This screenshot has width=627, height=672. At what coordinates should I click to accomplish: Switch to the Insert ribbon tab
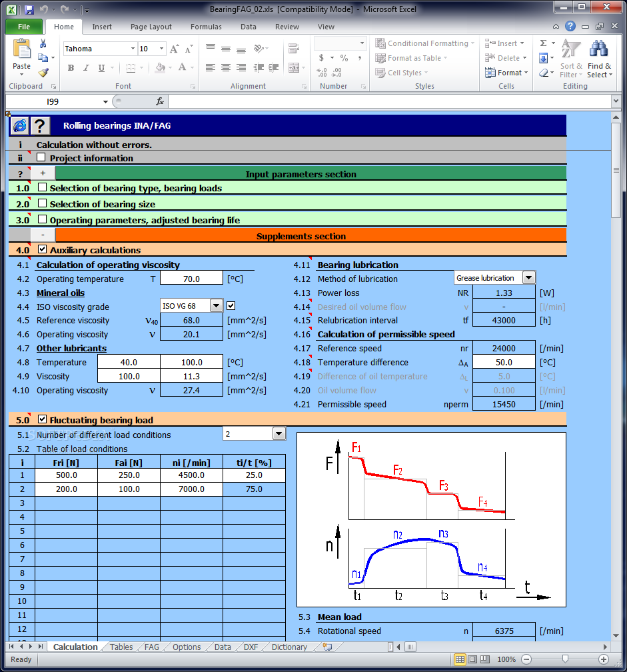(x=102, y=27)
